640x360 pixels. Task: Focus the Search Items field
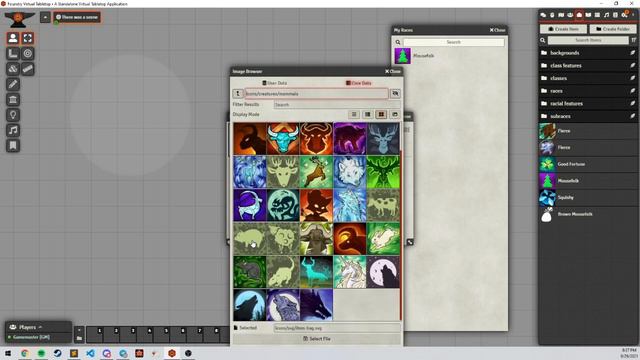(588, 40)
